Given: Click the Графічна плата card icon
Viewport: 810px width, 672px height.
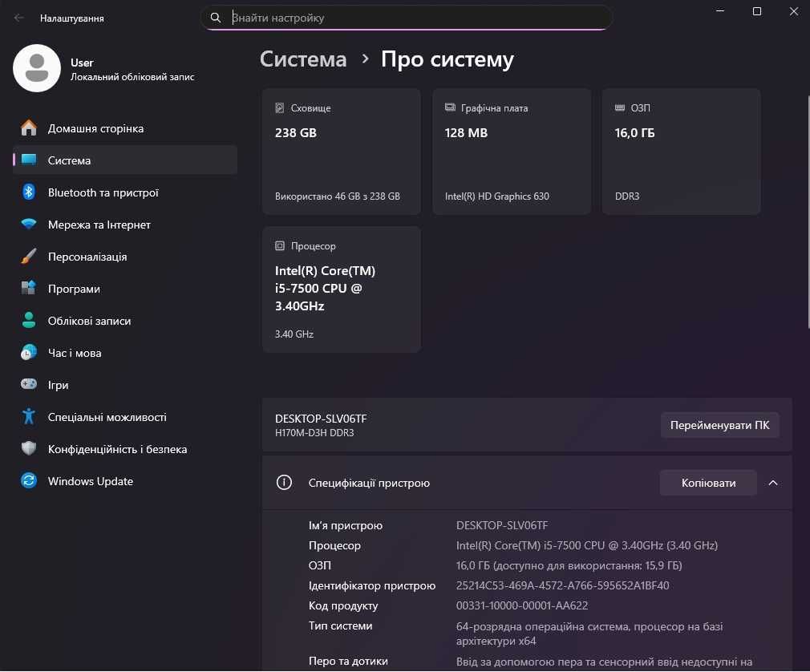Looking at the screenshot, I should pos(450,107).
